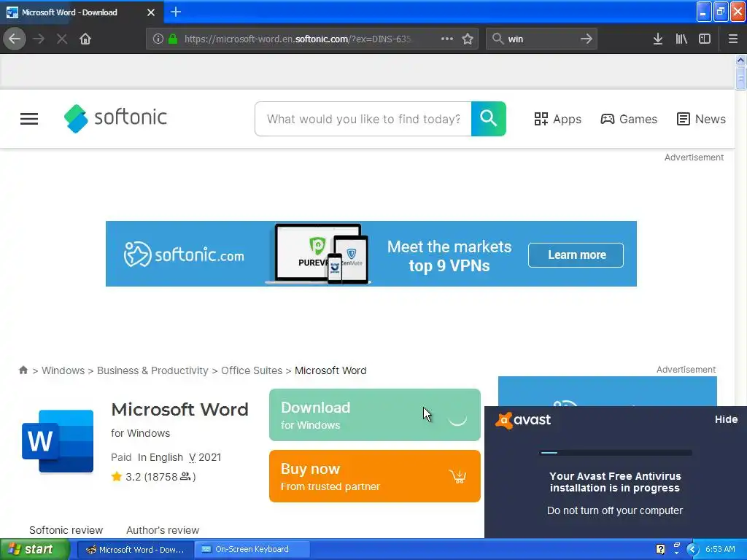Switch to Softonic review tab
Screen dimensions: 747x560
tap(66, 530)
